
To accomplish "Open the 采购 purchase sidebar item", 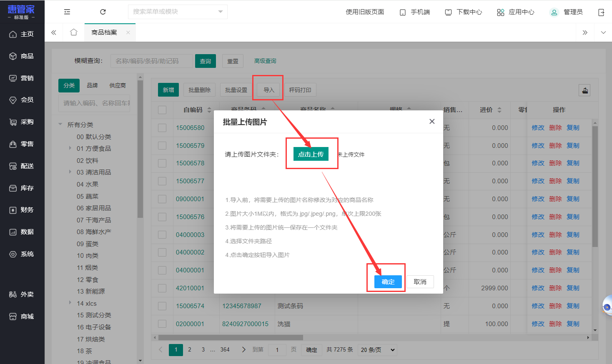I will tap(22, 122).
